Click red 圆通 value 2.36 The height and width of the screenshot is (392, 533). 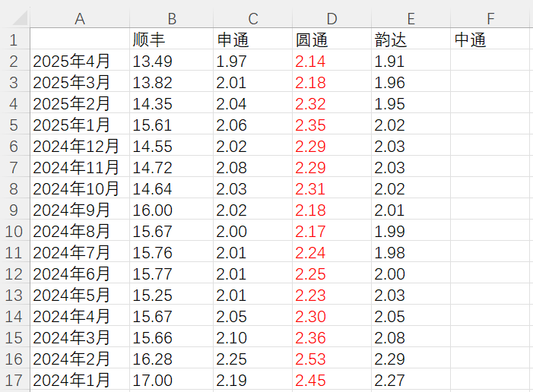[x=332, y=337]
